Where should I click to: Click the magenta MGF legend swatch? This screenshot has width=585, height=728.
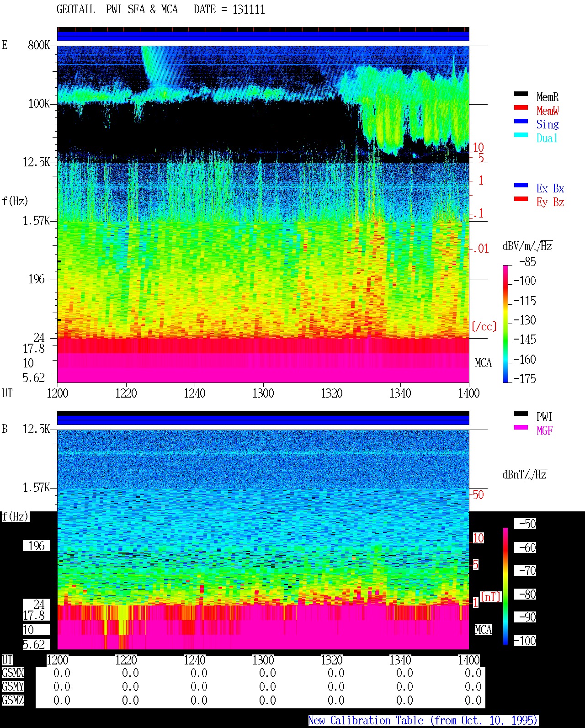[x=521, y=427]
